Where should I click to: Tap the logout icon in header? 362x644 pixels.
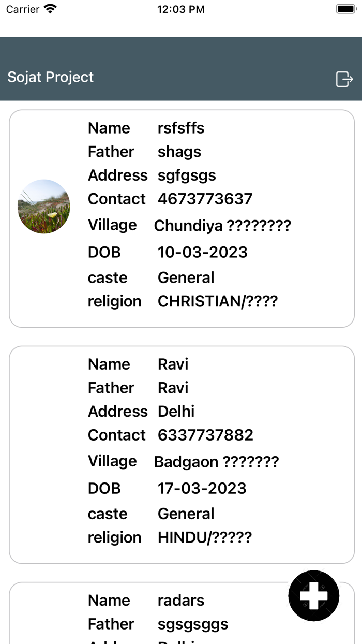click(x=344, y=79)
